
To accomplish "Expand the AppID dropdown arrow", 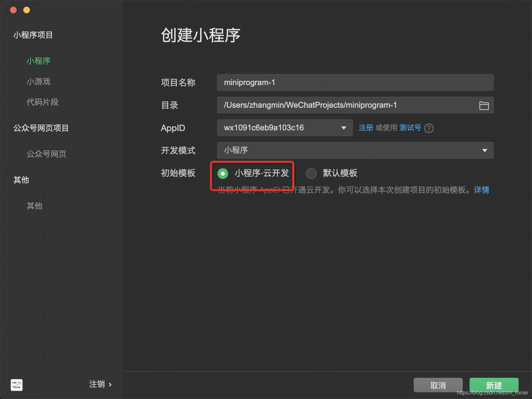I will point(344,128).
